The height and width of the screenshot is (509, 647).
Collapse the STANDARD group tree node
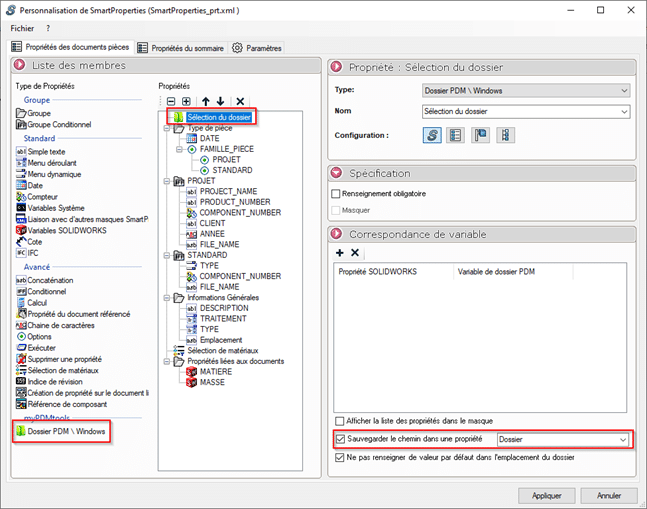click(x=167, y=255)
